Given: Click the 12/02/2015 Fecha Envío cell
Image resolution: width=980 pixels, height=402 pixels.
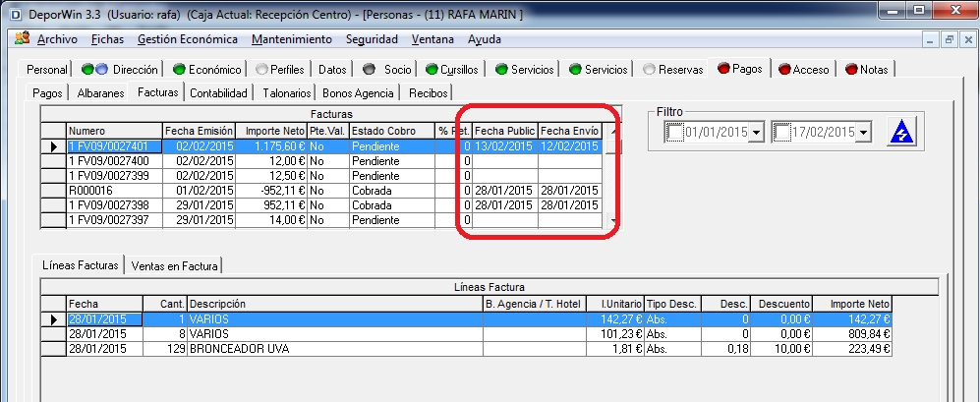Looking at the screenshot, I should point(570,145).
